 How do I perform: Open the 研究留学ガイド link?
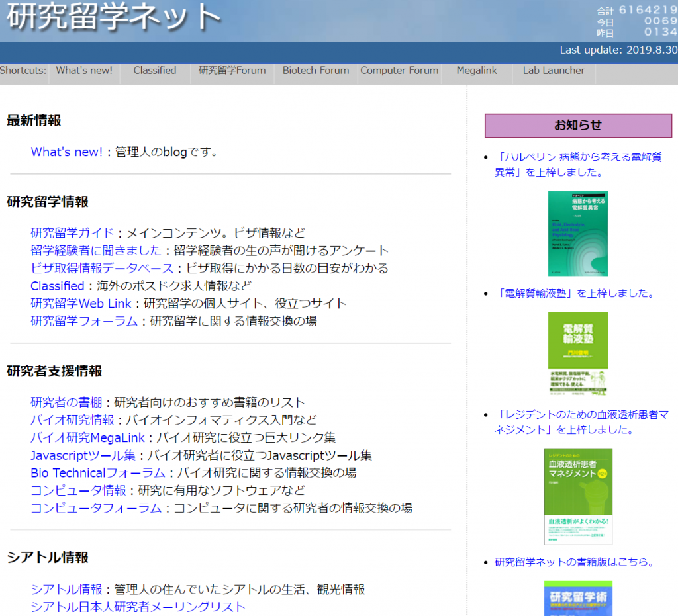tap(72, 233)
